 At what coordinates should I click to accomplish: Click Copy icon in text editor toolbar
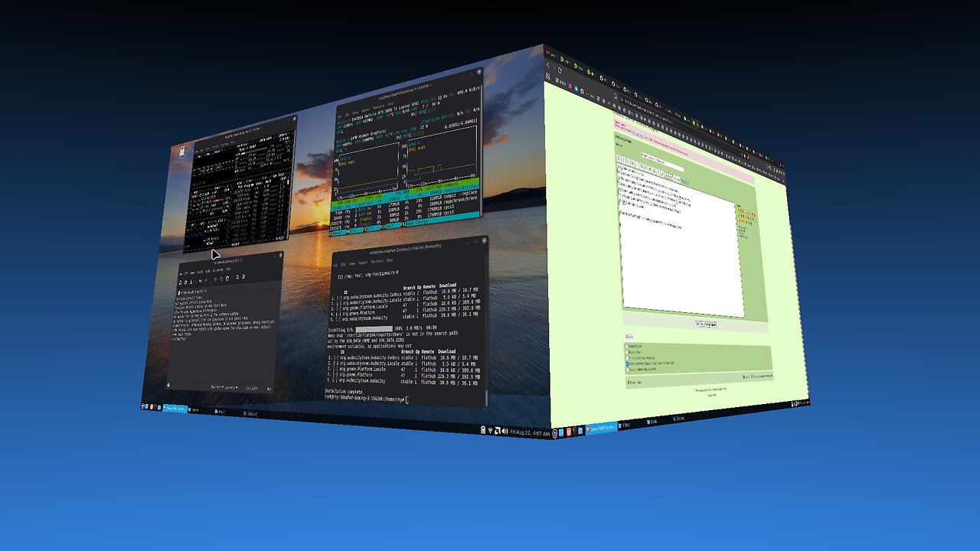pyautogui.click(x=221, y=279)
